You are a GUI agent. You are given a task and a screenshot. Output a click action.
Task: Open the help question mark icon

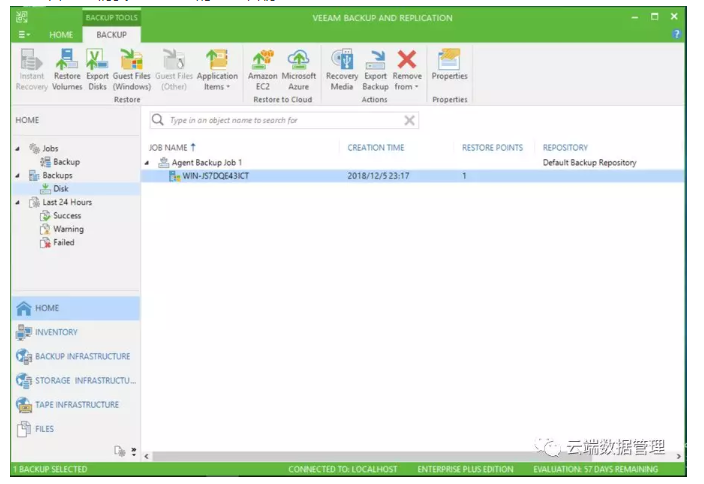676,34
